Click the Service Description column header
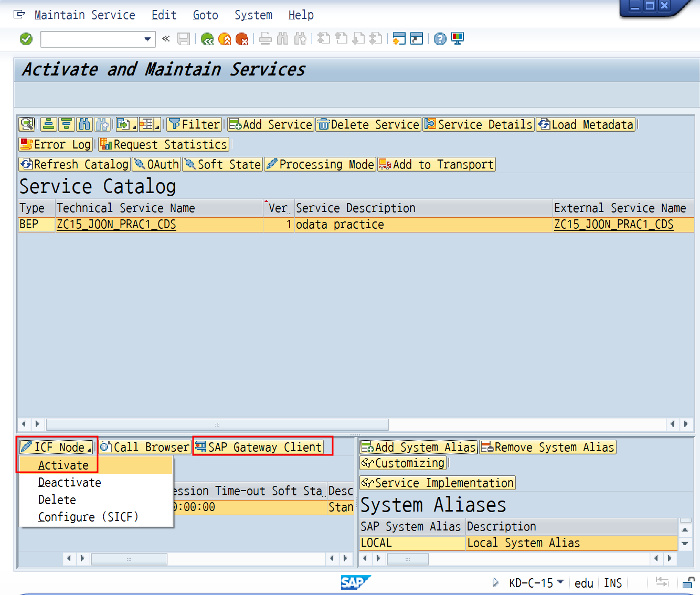The image size is (700, 595). (423, 208)
